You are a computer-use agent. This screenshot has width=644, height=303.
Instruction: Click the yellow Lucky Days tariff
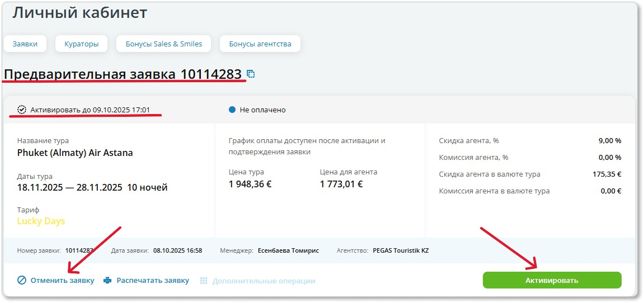tap(41, 221)
